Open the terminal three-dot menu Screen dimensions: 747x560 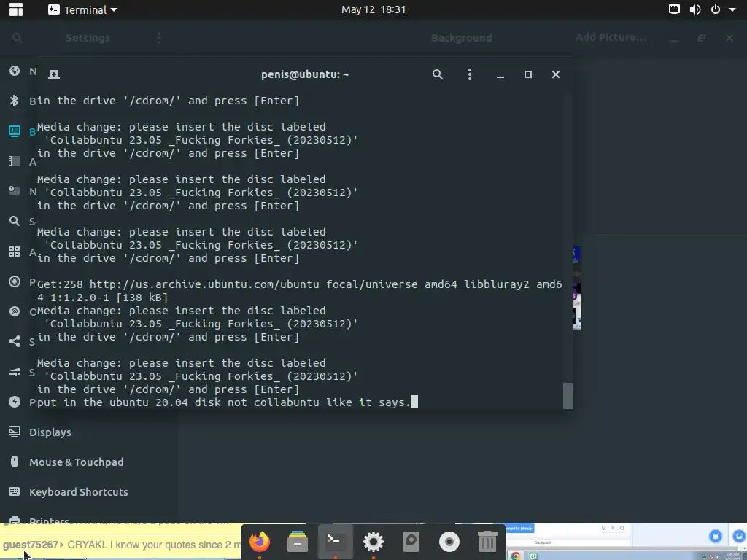[469, 74]
